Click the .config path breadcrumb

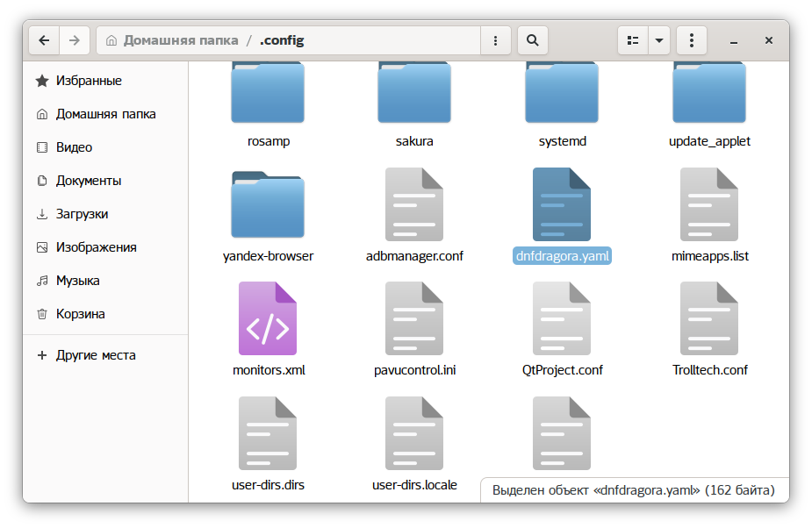(282, 40)
